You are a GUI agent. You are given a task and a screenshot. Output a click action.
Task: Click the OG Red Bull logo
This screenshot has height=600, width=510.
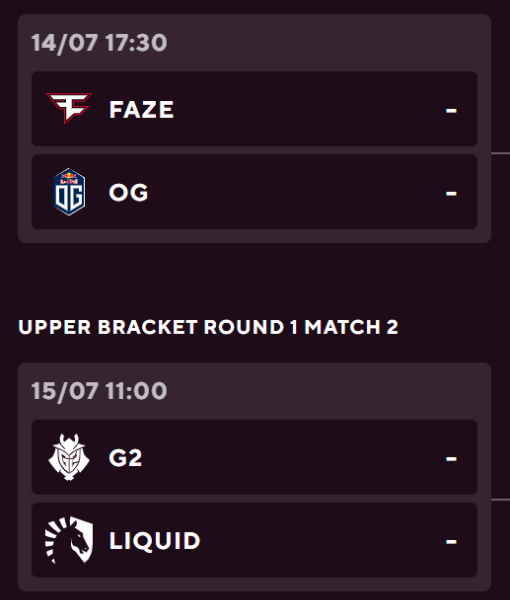(x=69, y=192)
